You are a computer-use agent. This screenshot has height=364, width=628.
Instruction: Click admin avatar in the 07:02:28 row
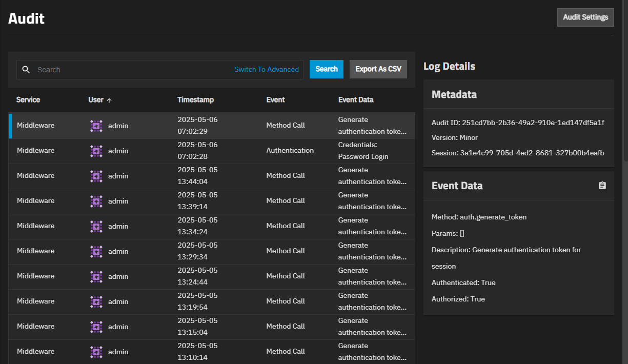[96, 151]
